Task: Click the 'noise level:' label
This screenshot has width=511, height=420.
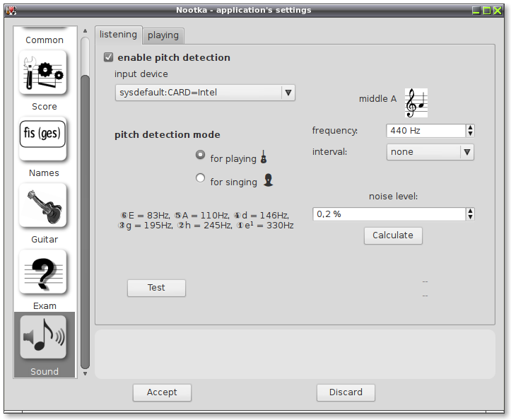Action: [x=393, y=197]
